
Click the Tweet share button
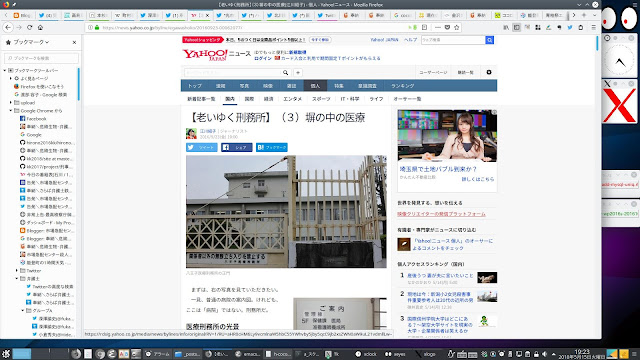click(x=202, y=147)
